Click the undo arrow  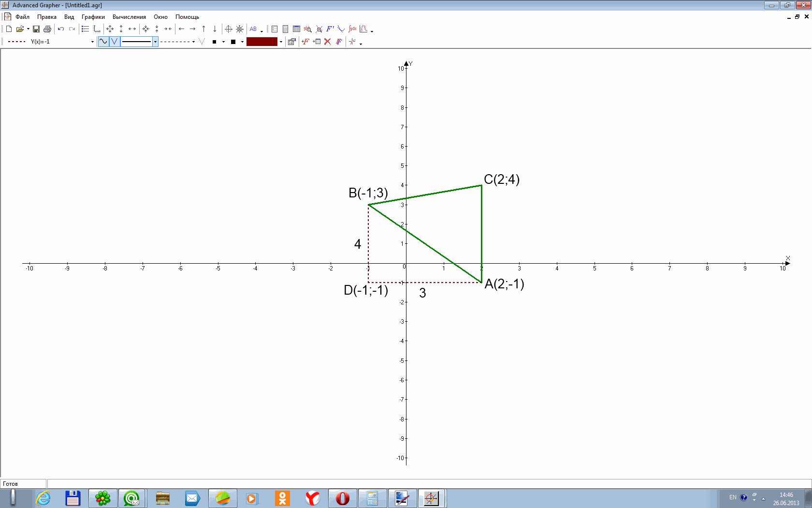[x=61, y=29]
